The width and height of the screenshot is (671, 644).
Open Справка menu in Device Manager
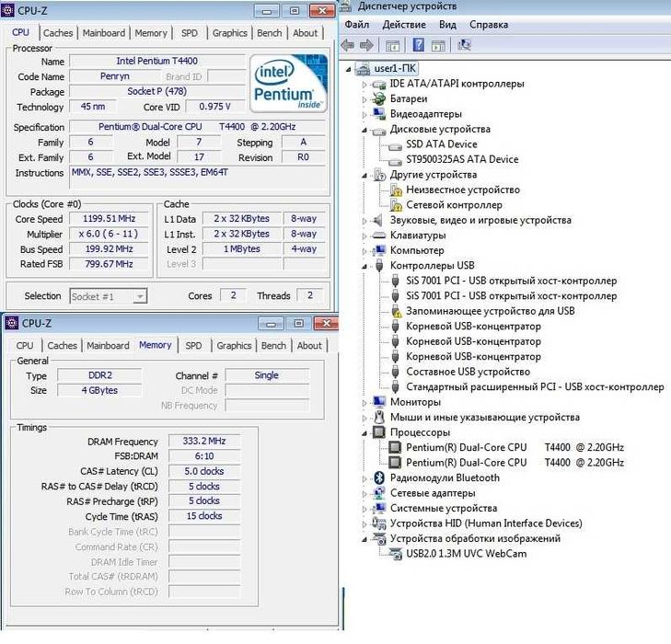(x=489, y=24)
